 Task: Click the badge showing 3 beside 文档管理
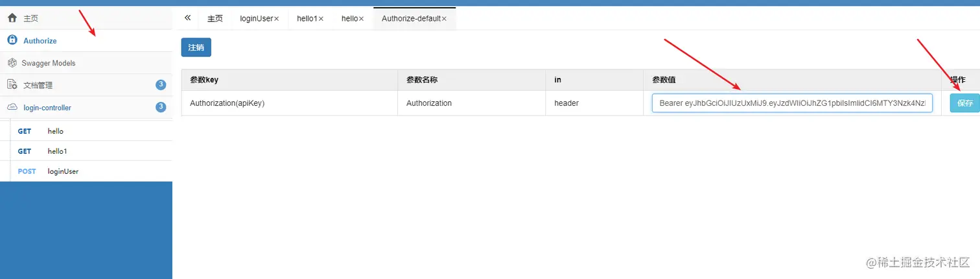pyautogui.click(x=161, y=85)
